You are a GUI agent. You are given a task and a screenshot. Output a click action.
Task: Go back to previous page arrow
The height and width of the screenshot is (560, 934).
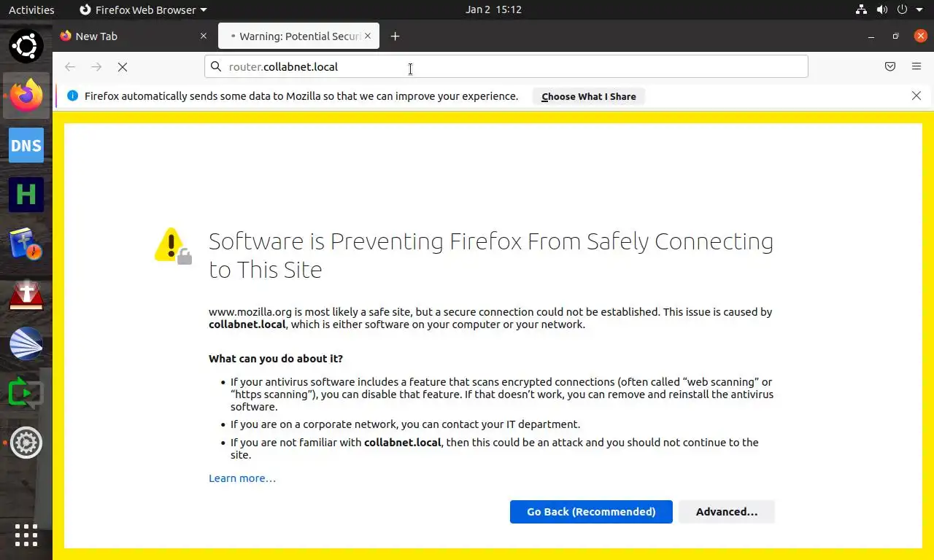click(70, 67)
